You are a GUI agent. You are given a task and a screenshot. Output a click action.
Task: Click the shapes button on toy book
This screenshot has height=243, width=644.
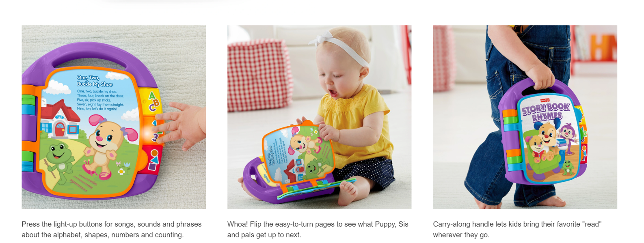pos(153,159)
